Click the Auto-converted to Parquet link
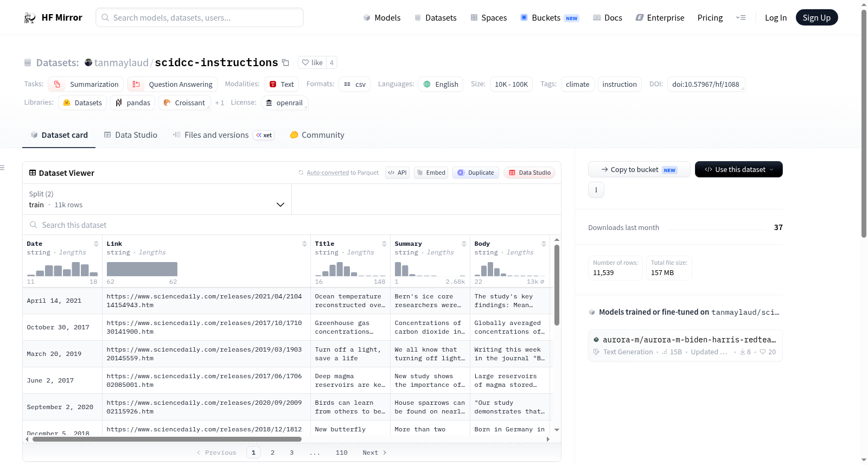 click(342, 173)
